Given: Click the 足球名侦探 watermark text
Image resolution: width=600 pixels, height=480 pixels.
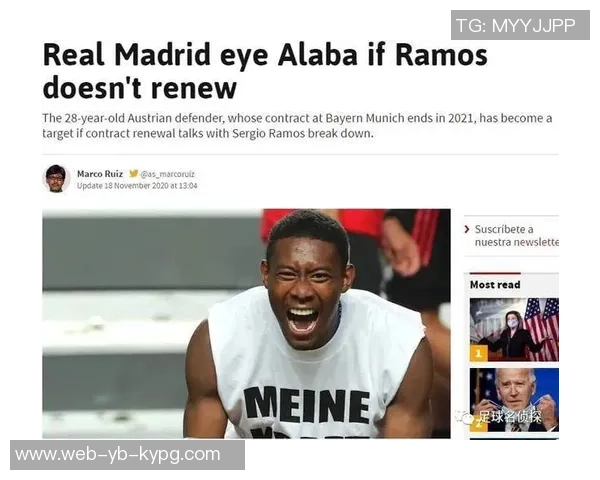Looking at the screenshot, I should click(x=510, y=417).
